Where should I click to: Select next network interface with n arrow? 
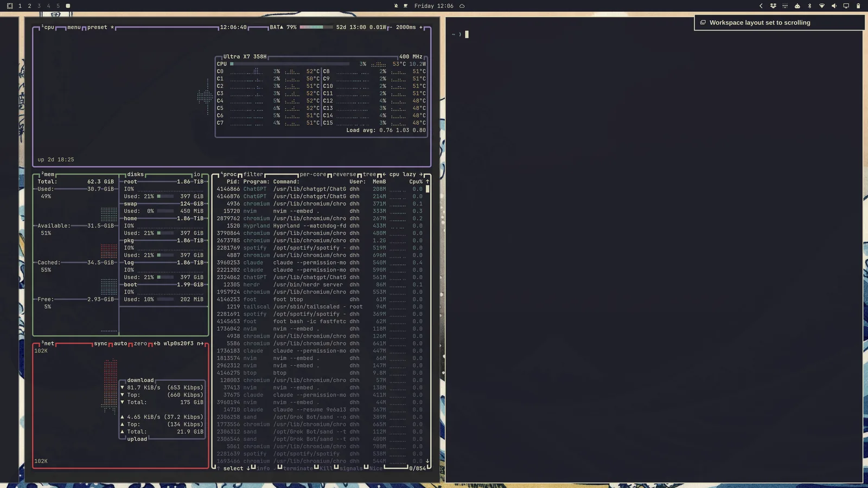tap(200, 344)
